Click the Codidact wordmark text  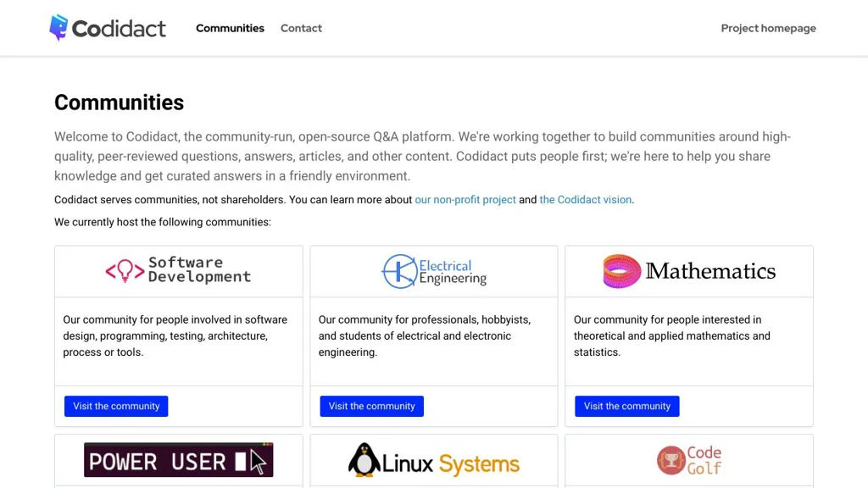pyautogui.click(x=119, y=29)
